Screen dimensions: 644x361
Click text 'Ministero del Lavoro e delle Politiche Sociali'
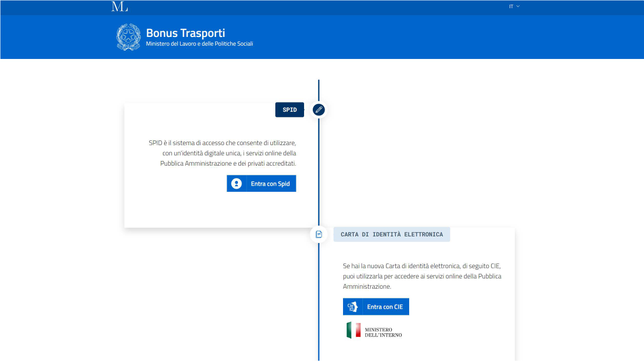[x=199, y=44]
